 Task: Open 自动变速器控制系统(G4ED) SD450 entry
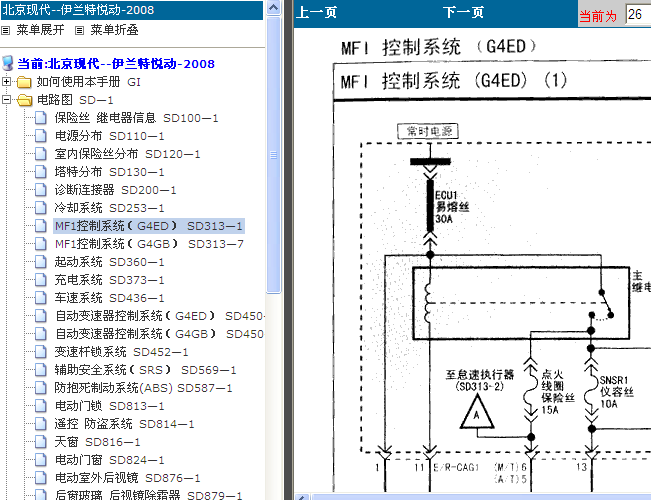[x=159, y=316]
